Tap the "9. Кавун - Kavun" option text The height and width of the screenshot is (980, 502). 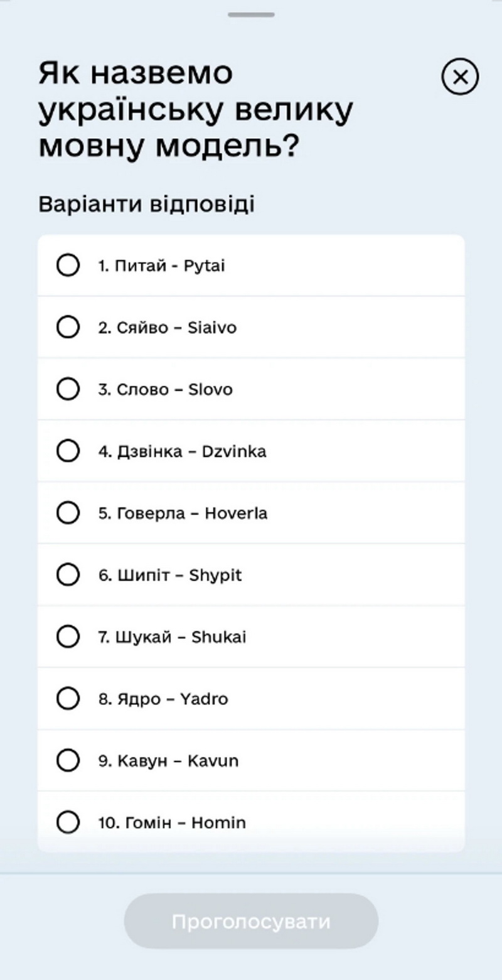tap(168, 760)
